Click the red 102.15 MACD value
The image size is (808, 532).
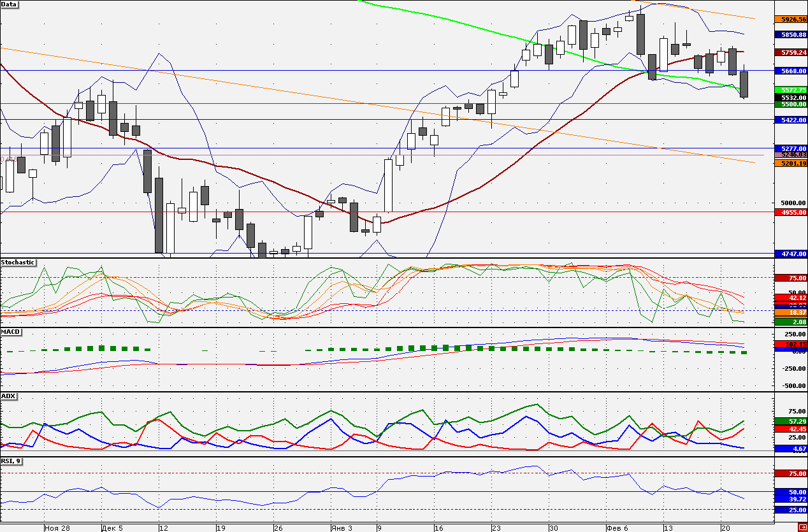[x=790, y=344]
